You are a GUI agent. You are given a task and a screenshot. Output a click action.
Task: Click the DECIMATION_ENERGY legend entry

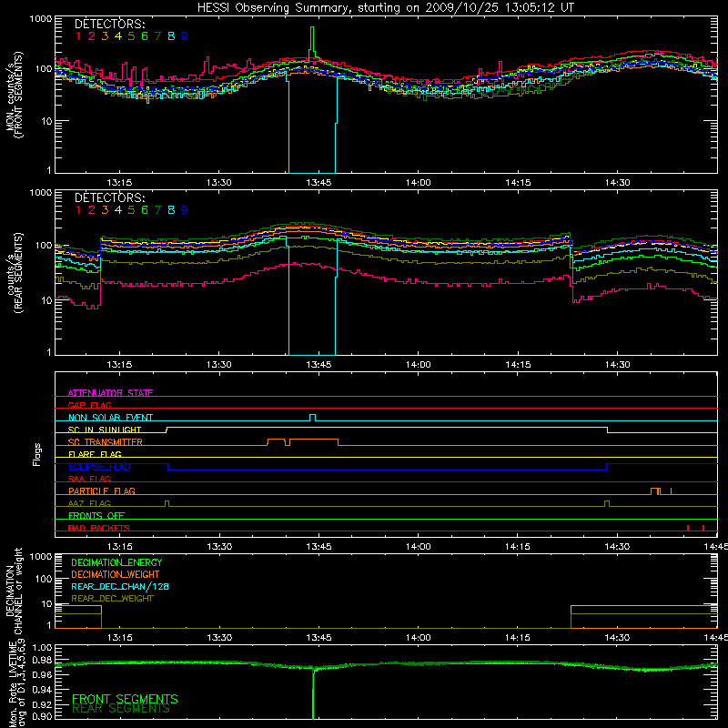click(116, 562)
